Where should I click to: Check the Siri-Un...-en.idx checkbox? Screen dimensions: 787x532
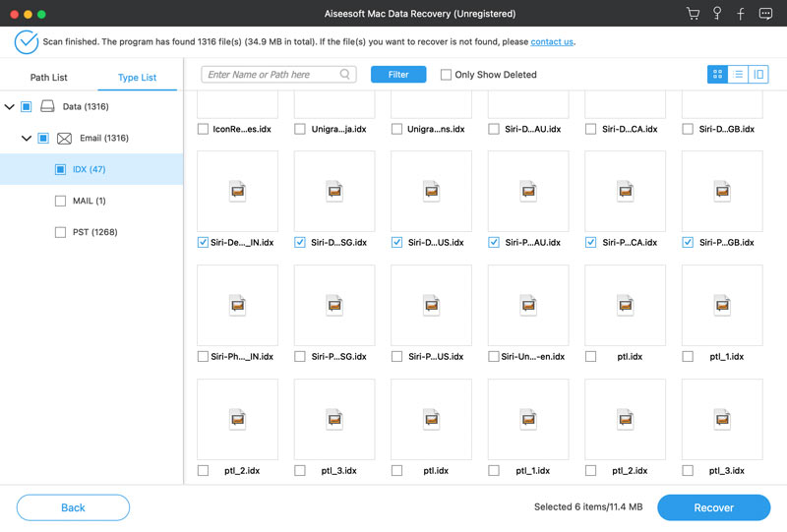pos(494,356)
